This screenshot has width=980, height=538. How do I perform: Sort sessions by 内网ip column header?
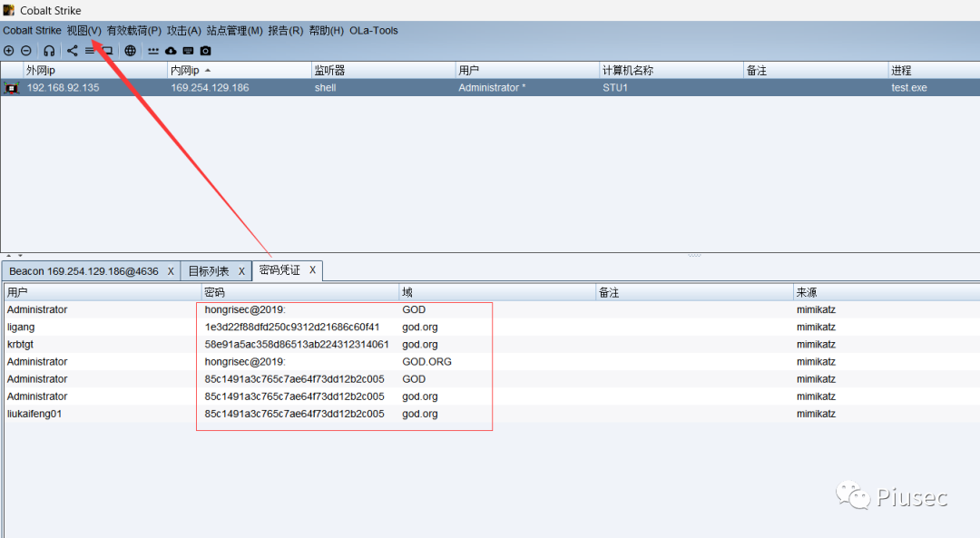coord(240,71)
